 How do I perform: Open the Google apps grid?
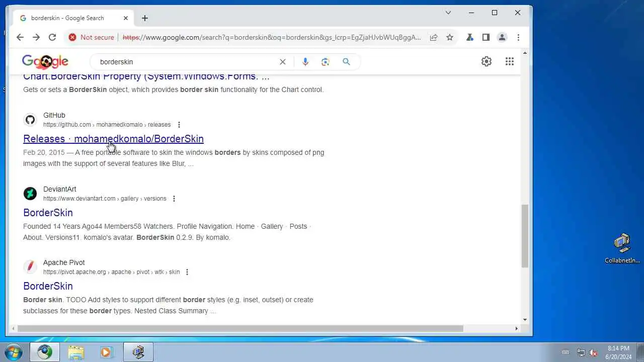pyautogui.click(x=510, y=61)
